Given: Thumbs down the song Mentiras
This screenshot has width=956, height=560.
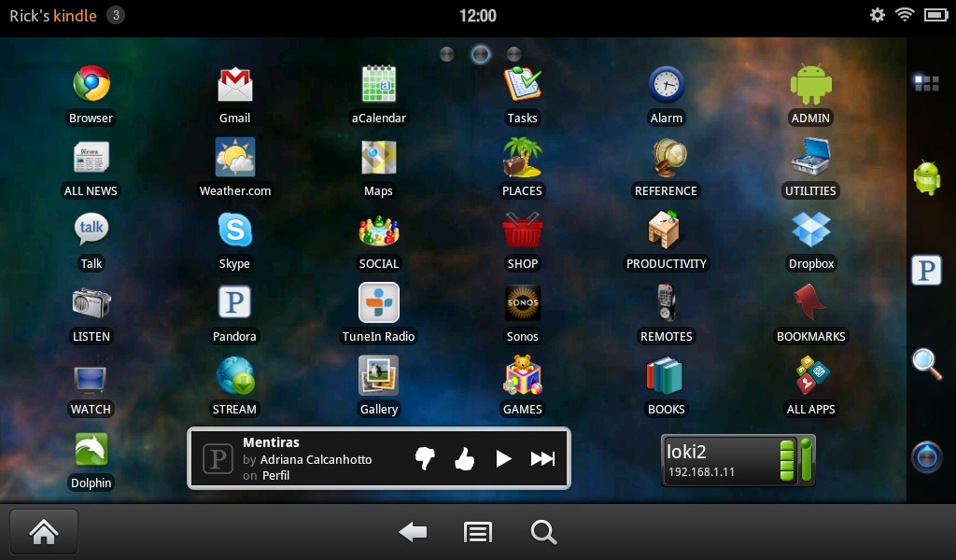Looking at the screenshot, I should click(425, 458).
